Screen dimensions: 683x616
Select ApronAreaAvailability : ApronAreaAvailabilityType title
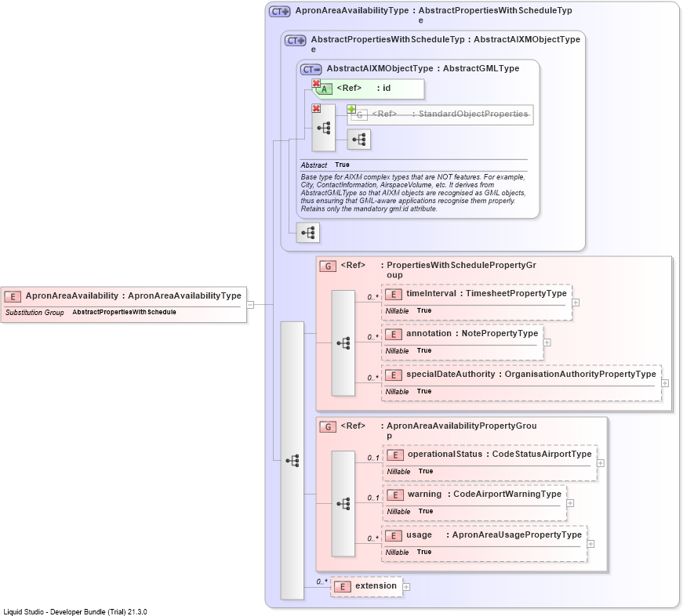point(133,296)
